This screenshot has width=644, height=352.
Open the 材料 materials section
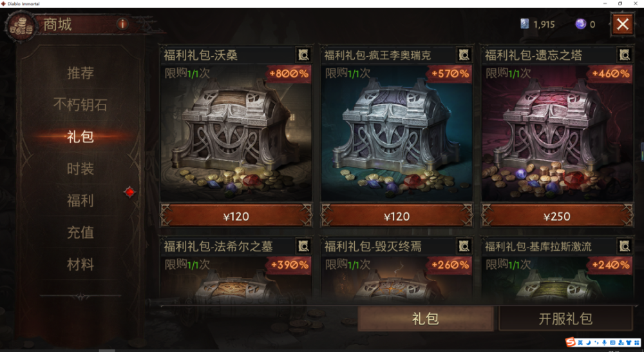[80, 264]
